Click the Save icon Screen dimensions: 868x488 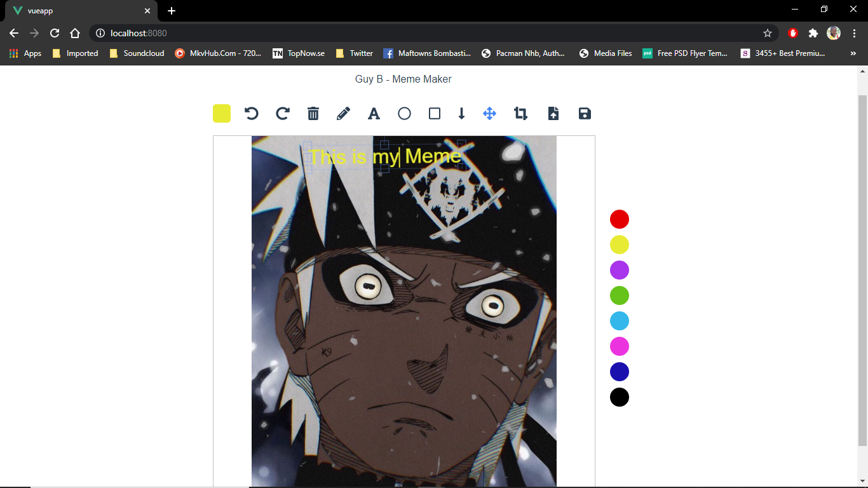pos(584,113)
